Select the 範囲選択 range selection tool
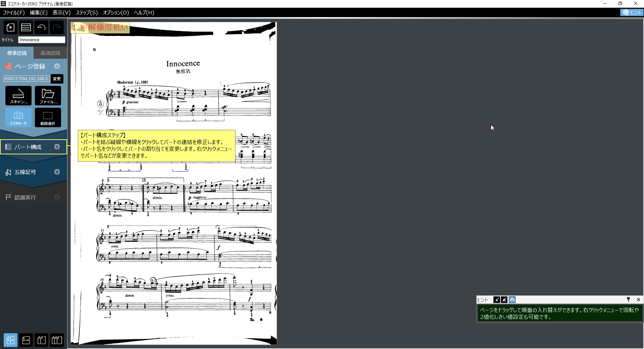 48,117
